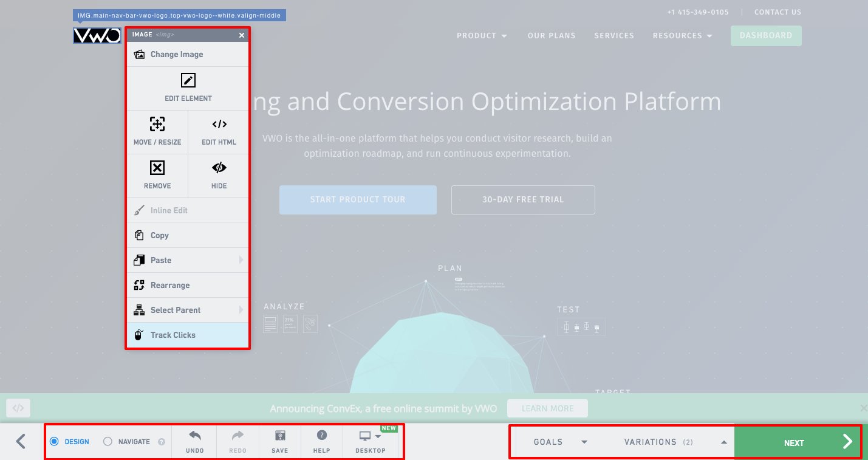Close the Image context panel
Viewport: 868px width, 460px height.
click(x=242, y=35)
